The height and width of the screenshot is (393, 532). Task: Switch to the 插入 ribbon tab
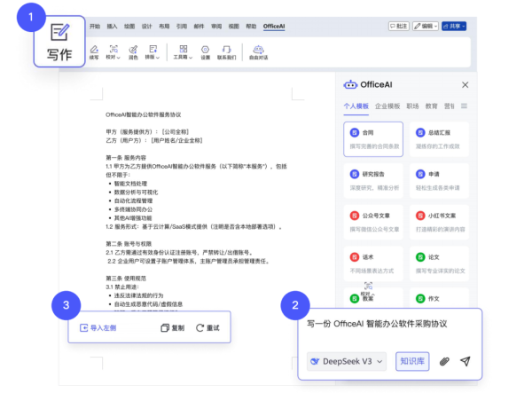[112, 26]
